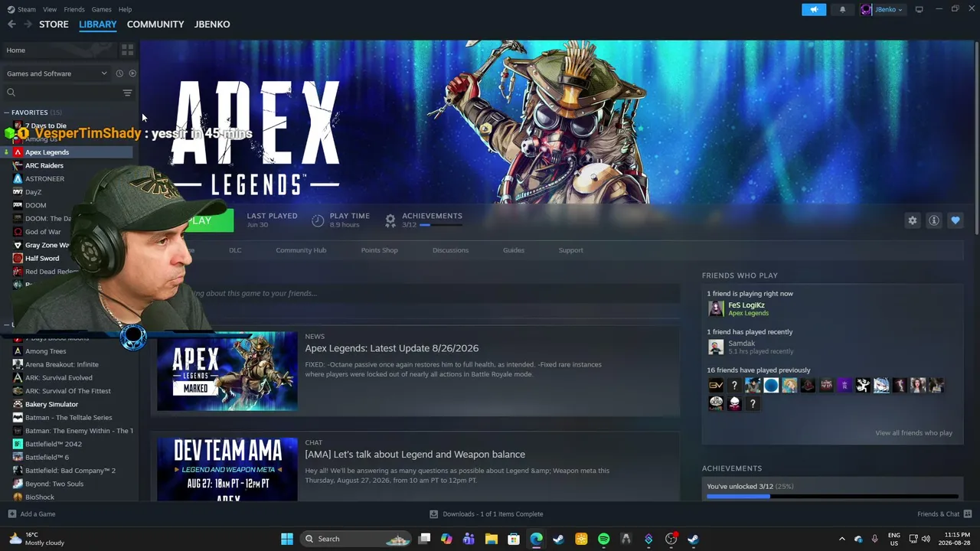Viewport: 980px width, 551px height.
Task: Open the Help menu
Action: pos(125,9)
